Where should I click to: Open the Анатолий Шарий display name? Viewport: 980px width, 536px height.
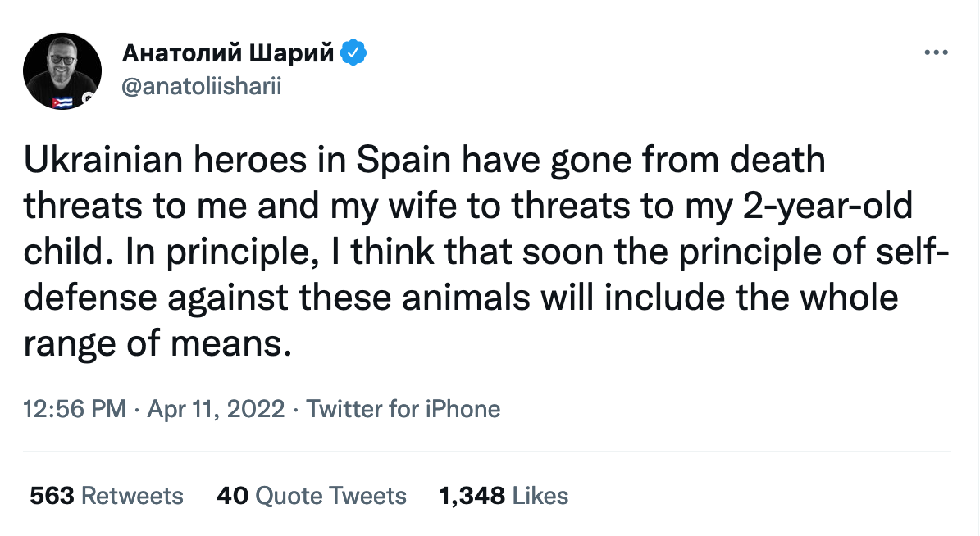pyautogui.click(x=228, y=53)
